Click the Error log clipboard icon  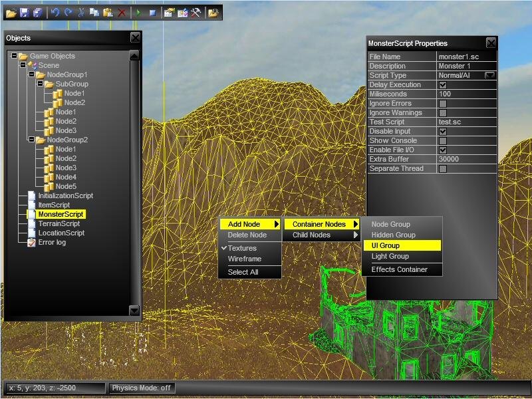click(x=31, y=242)
